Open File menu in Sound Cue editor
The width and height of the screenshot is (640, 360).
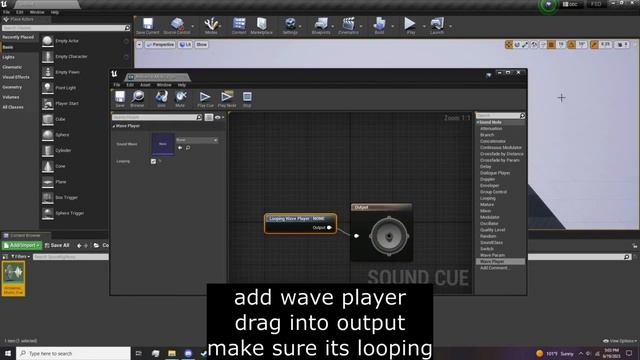pos(117,85)
